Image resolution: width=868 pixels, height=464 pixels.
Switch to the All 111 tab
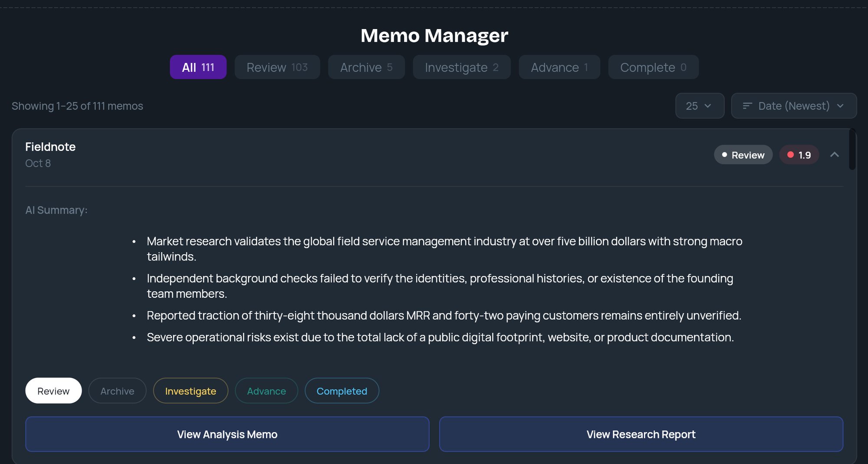[x=198, y=67]
